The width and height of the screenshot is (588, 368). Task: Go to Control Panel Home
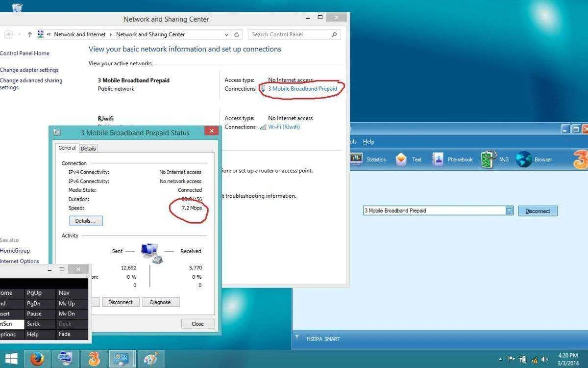(24, 53)
